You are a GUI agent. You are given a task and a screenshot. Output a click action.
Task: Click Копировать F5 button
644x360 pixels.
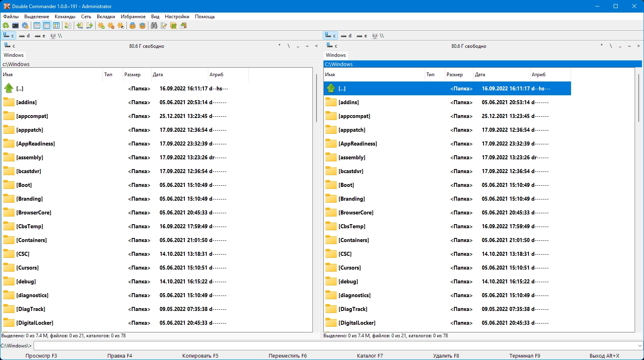(x=200, y=356)
